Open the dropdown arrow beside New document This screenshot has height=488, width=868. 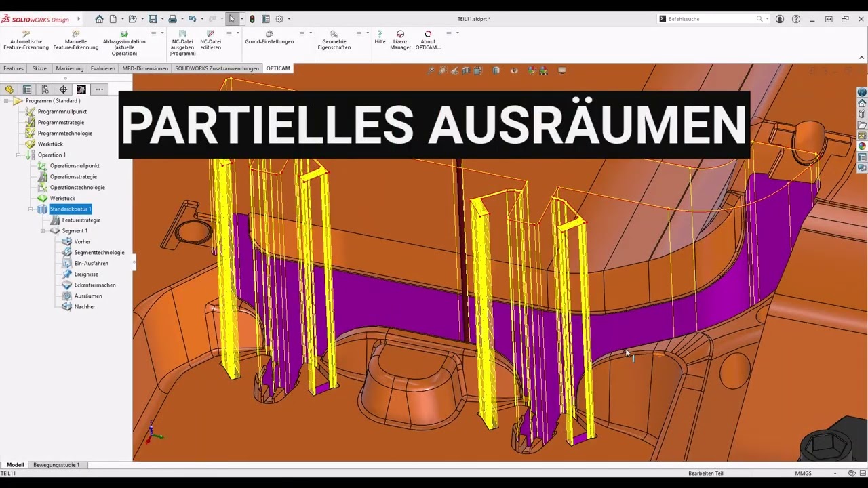(x=121, y=19)
